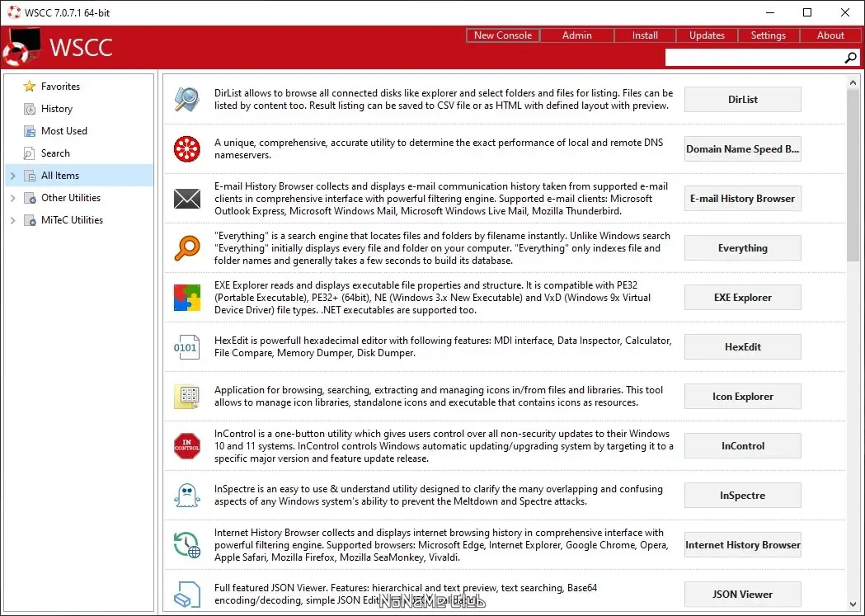Click the Domain Name Speed Benchmark red icon
This screenshot has width=865, height=616.
(187, 149)
